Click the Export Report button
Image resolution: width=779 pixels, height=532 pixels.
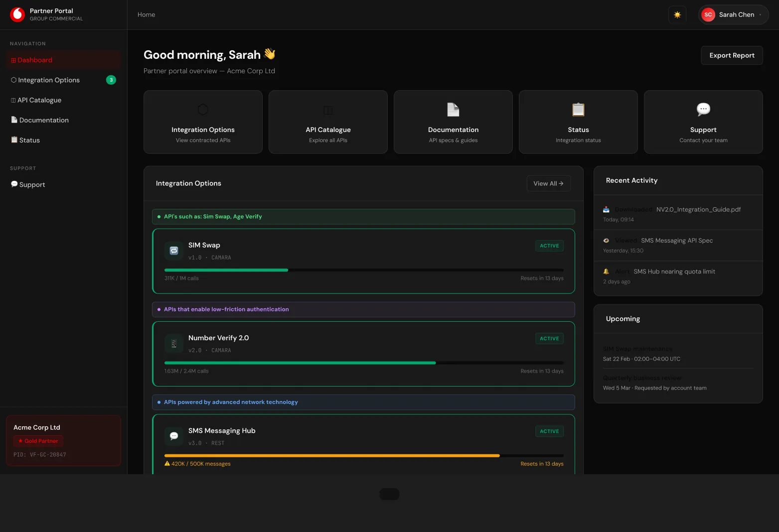coord(732,55)
